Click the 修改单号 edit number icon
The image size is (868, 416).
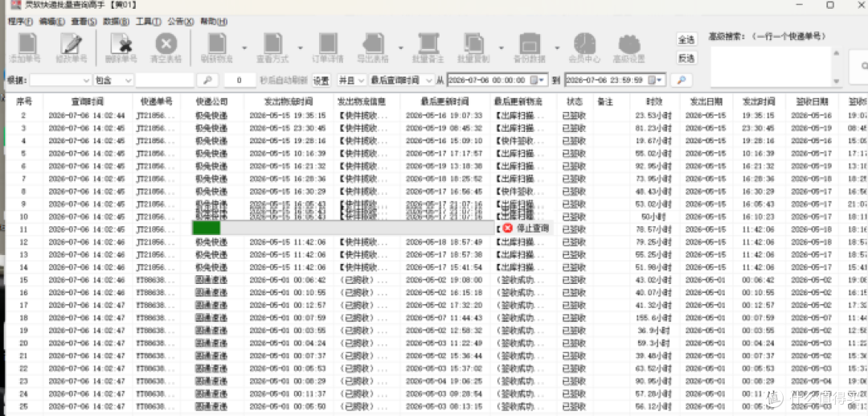(x=72, y=43)
